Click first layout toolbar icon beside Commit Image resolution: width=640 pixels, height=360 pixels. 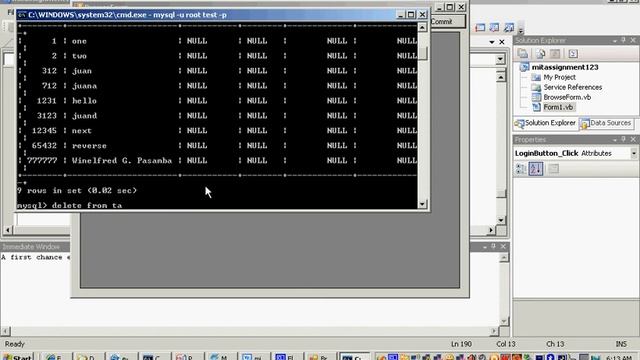pyautogui.click(x=480, y=28)
